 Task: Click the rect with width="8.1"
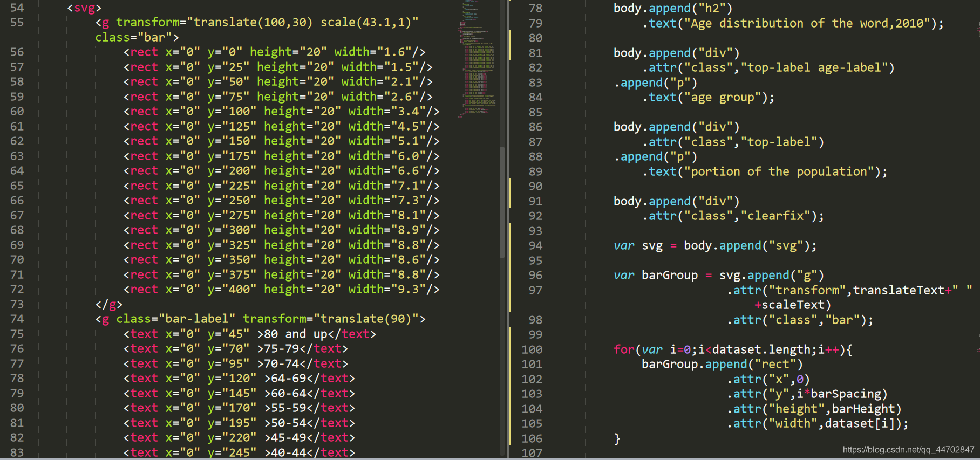click(282, 215)
